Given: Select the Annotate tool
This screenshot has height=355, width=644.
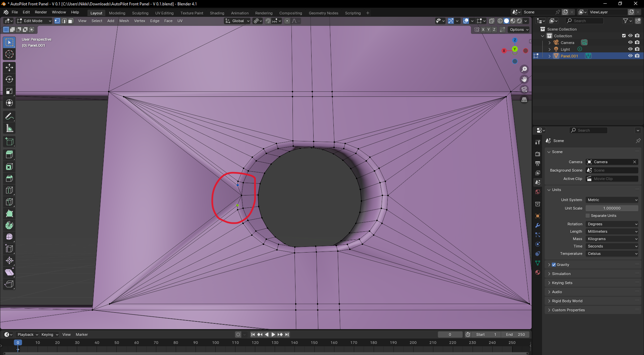Looking at the screenshot, I should pos(9,117).
